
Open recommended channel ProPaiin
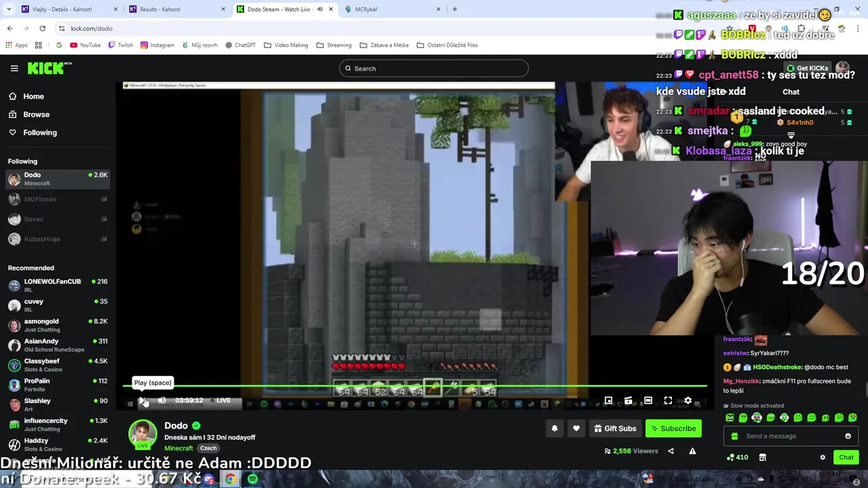[58, 385]
